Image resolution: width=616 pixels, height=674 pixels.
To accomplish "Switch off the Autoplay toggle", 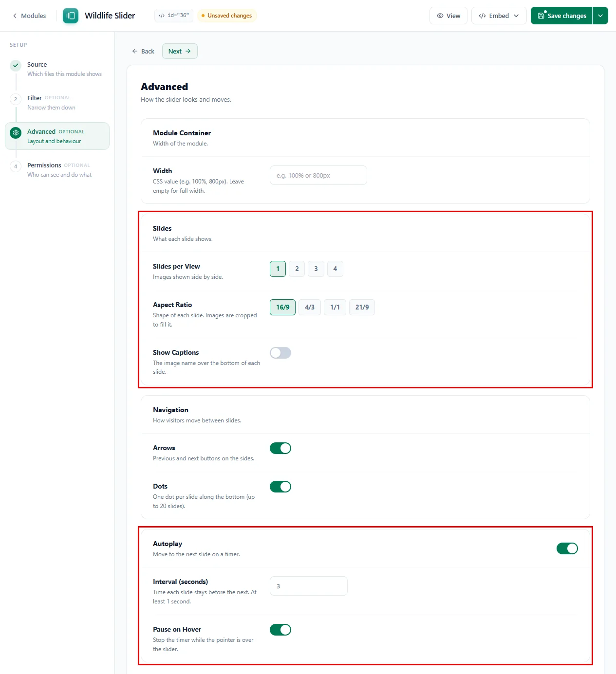I will [567, 548].
